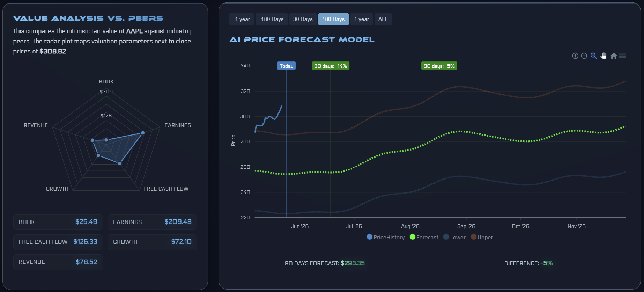Click the EARNINGS data point on radar
The width and height of the screenshot is (644, 292).
142,133
